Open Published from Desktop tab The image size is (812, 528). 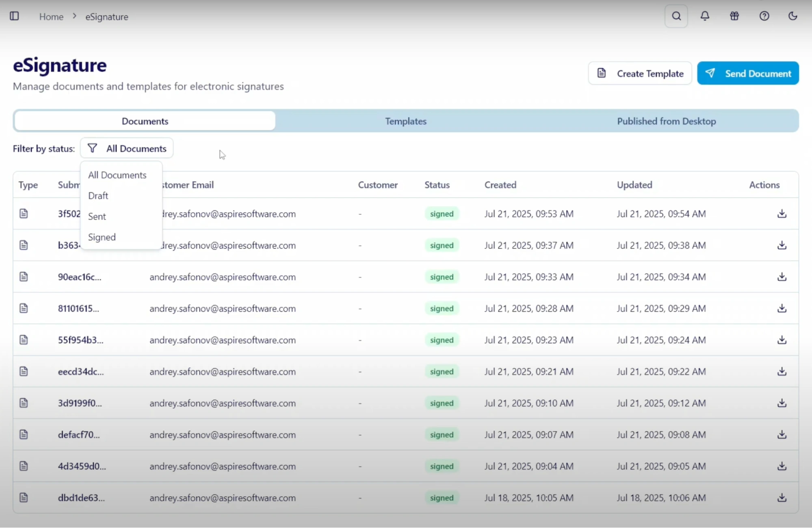pyautogui.click(x=666, y=121)
